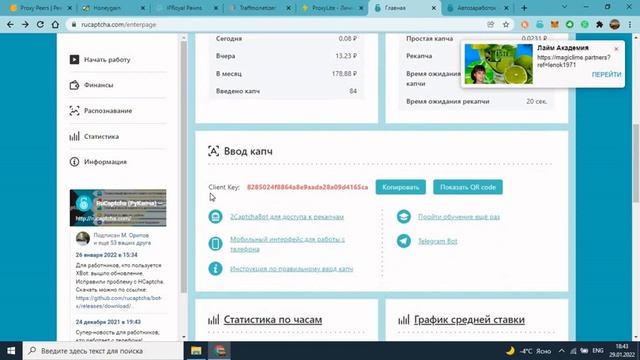Click the Подписан М. Орипов avatar

[83, 238]
